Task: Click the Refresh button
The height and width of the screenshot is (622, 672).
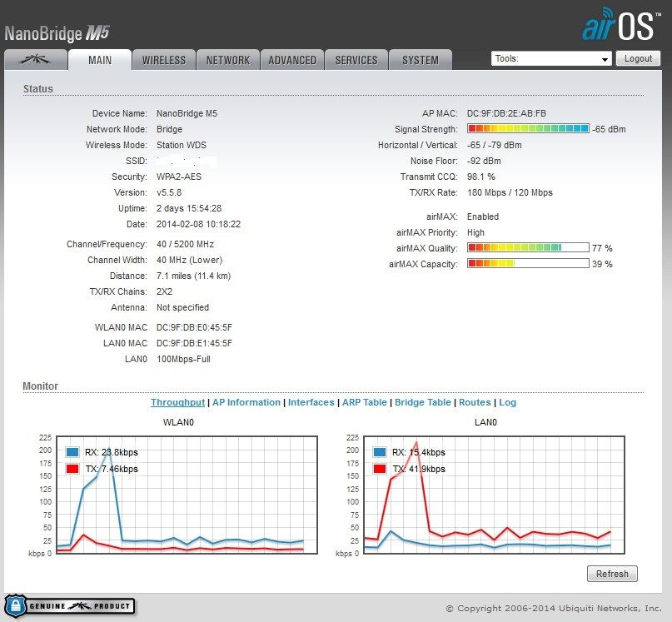Action: 612,574
